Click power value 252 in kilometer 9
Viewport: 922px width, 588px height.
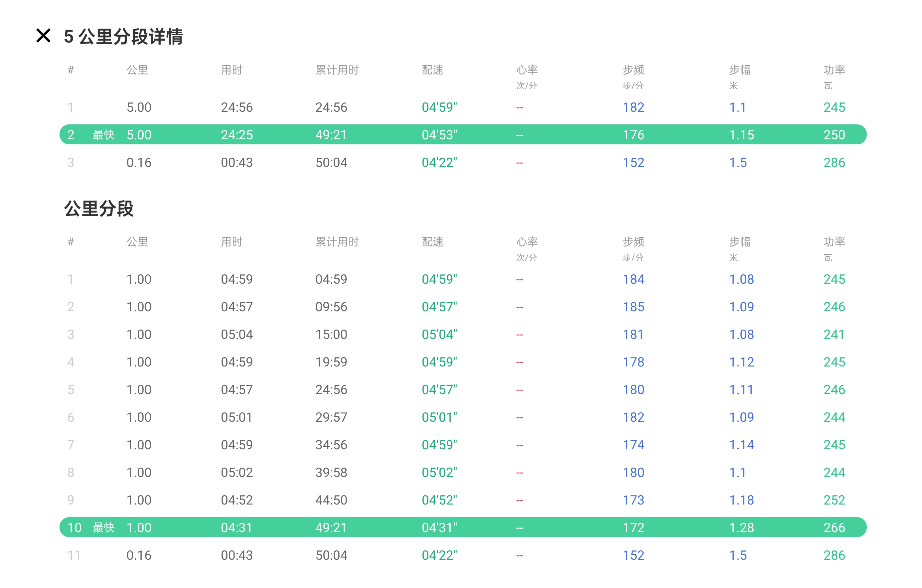pos(834,500)
